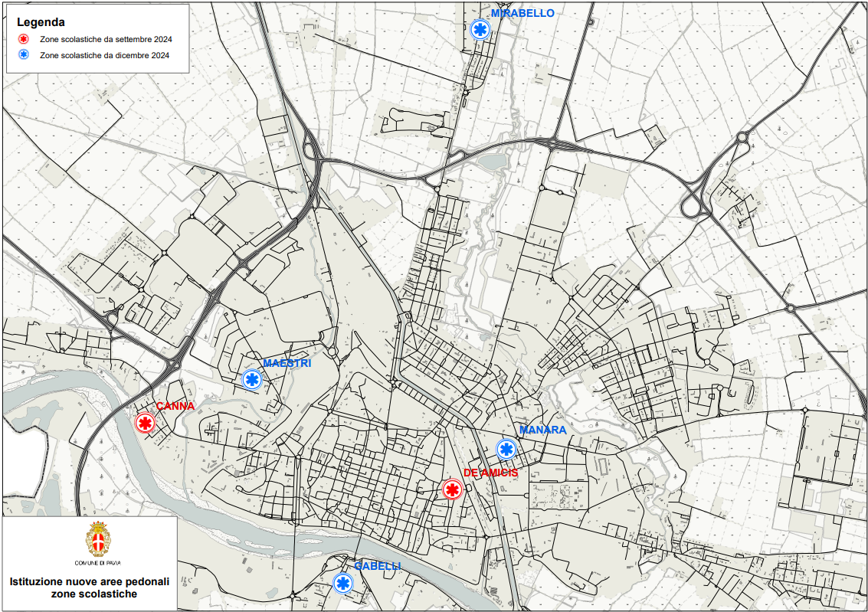Click the blue Mirabello school zone marker
The image size is (868, 612).
coord(480,30)
